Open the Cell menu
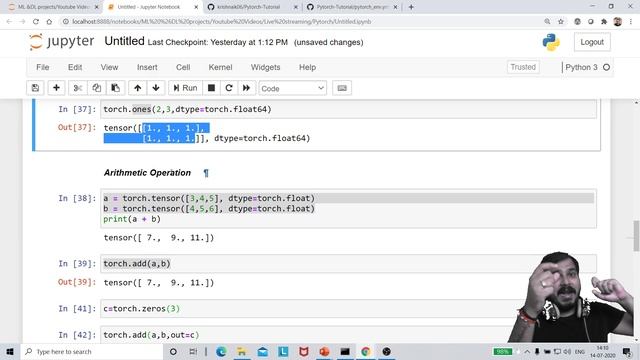This screenshot has height=360, width=640. pyautogui.click(x=183, y=67)
